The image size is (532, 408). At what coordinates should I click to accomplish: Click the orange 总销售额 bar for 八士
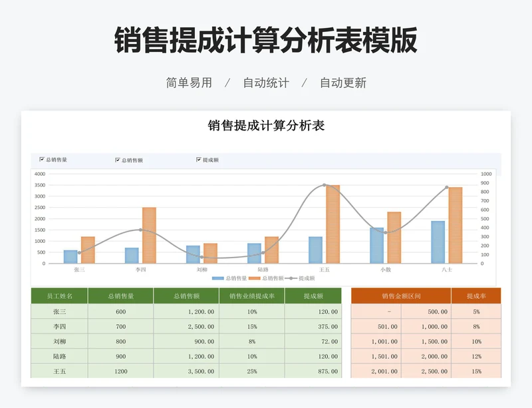click(x=456, y=225)
